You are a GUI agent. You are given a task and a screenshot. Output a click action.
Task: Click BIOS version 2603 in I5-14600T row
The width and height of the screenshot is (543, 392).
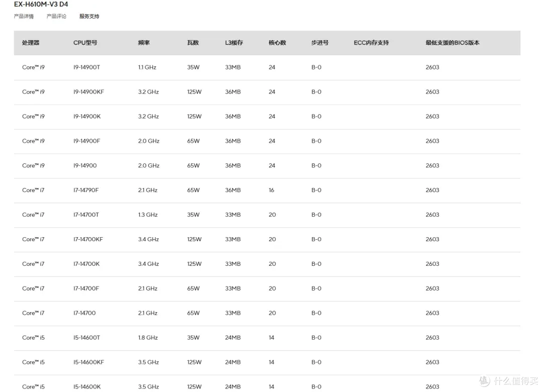(432, 338)
